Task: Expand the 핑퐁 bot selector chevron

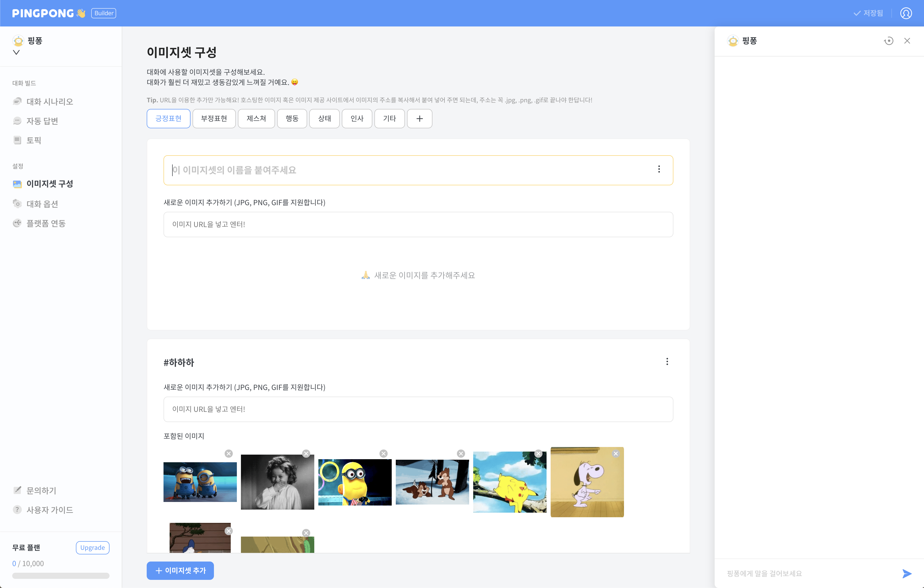Action: click(16, 52)
